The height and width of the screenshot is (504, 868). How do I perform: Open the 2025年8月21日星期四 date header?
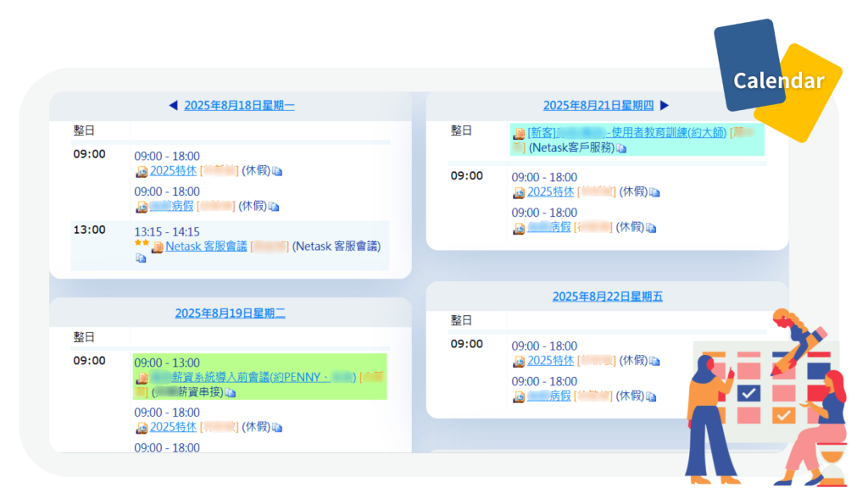[598, 106]
